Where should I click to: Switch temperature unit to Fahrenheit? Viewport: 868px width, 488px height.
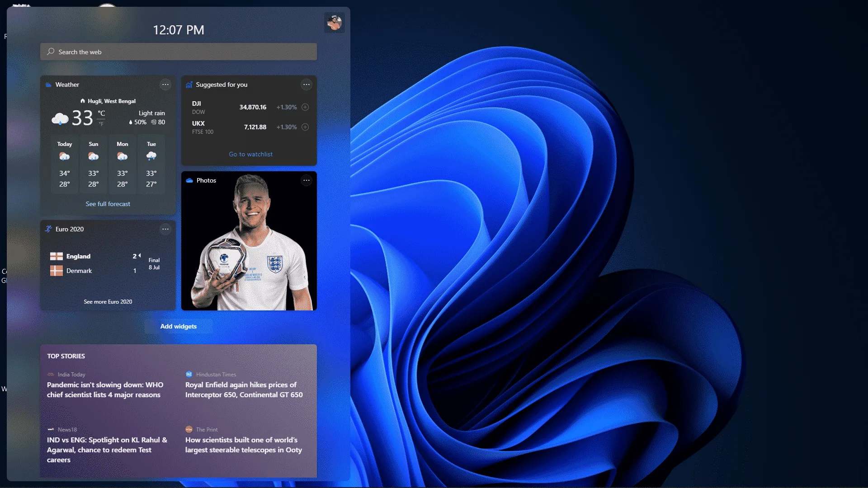tap(101, 124)
